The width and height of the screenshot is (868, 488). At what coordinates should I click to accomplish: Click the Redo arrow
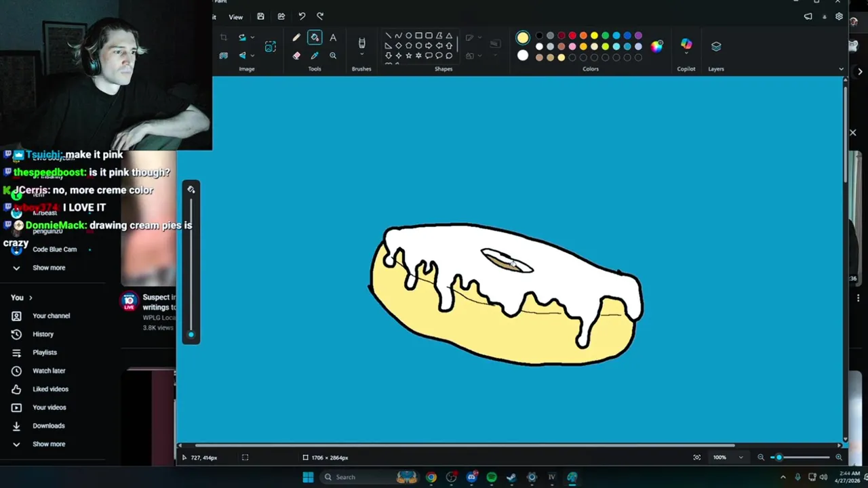pos(320,16)
